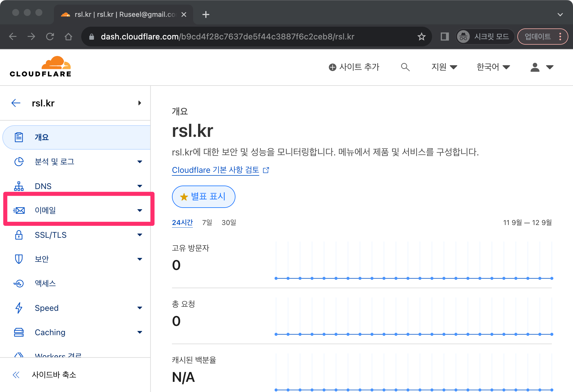Close the rsl.kr browser tab
The image size is (573, 392).
(184, 14)
